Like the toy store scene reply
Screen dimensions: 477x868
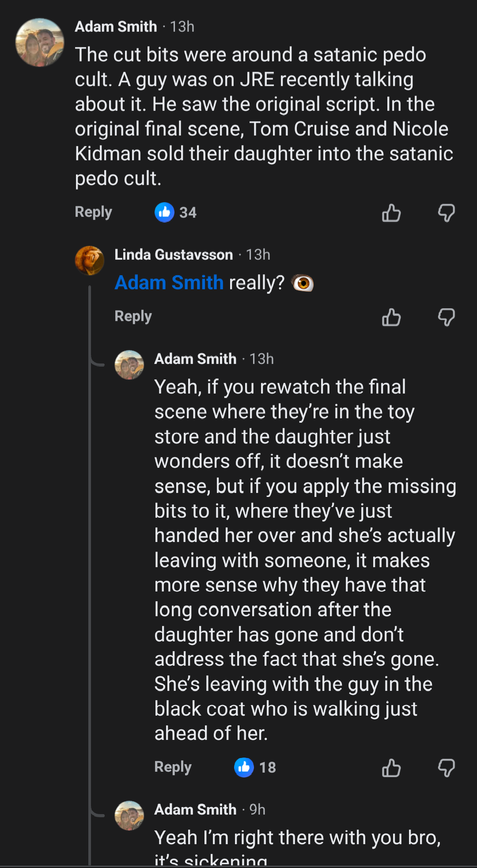click(391, 768)
